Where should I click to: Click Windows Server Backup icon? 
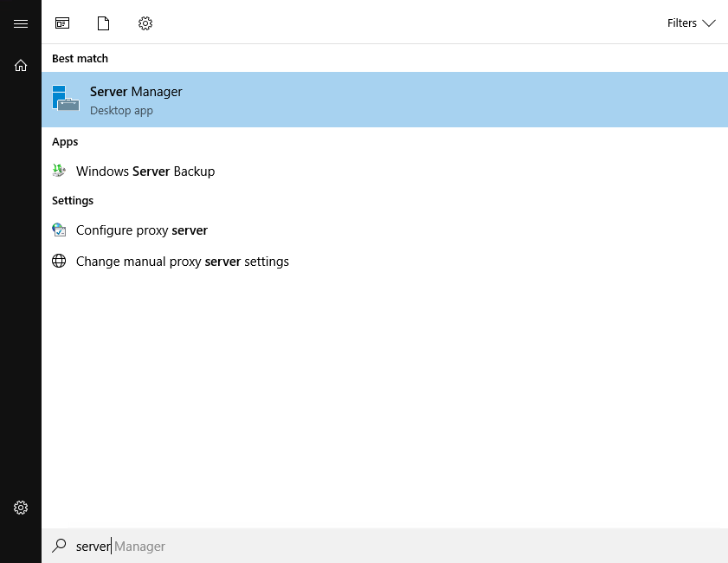point(59,171)
